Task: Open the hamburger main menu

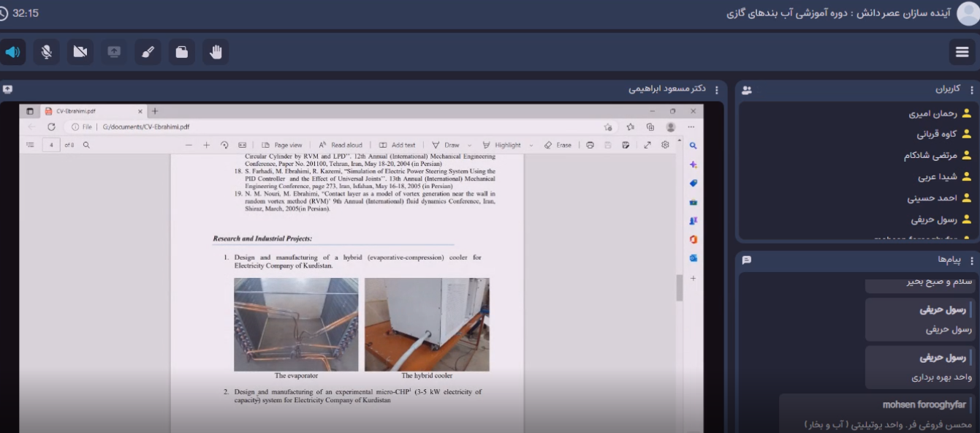Action: tap(962, 52)
